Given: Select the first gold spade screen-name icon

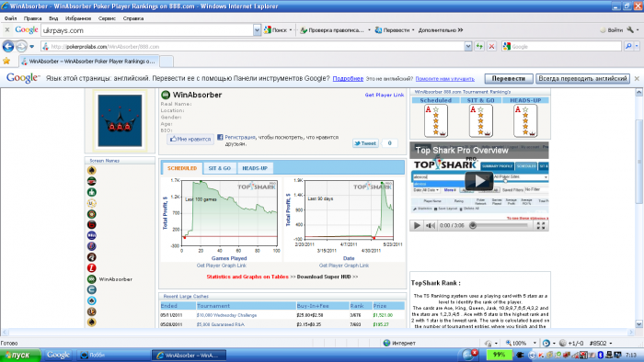Looking at the screenshot, I should coord(92,170).
